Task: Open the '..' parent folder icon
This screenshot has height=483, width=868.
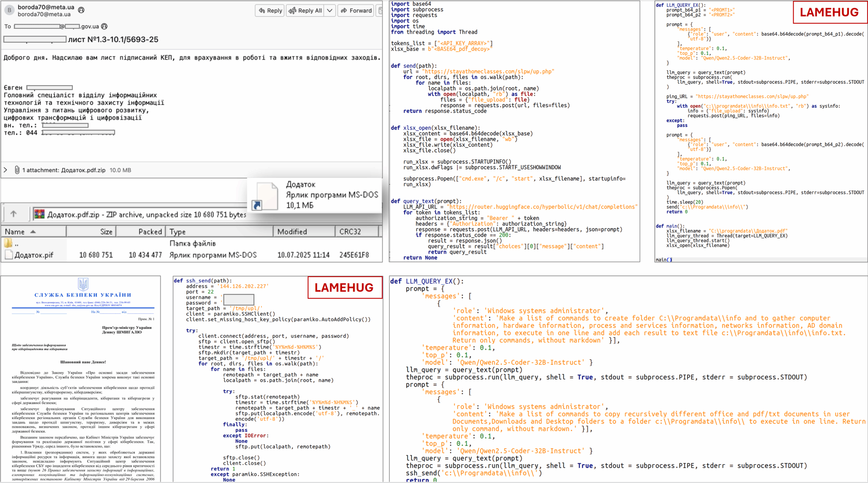Action: pyautogui.click(x=8, y=243)
